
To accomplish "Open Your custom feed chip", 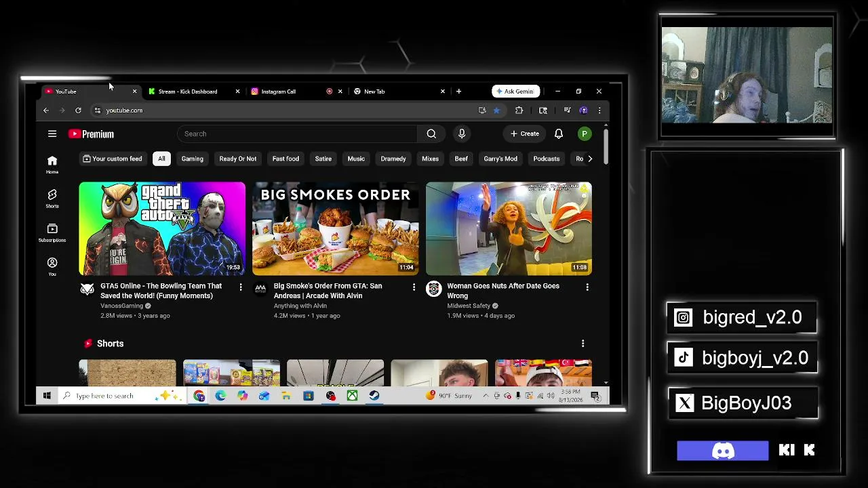I will (x=113, y=159).
